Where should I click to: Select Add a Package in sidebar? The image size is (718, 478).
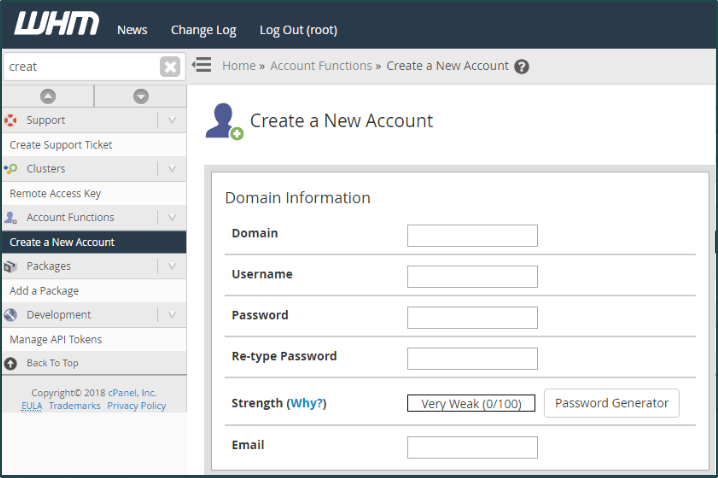click(x=44, y=291)
